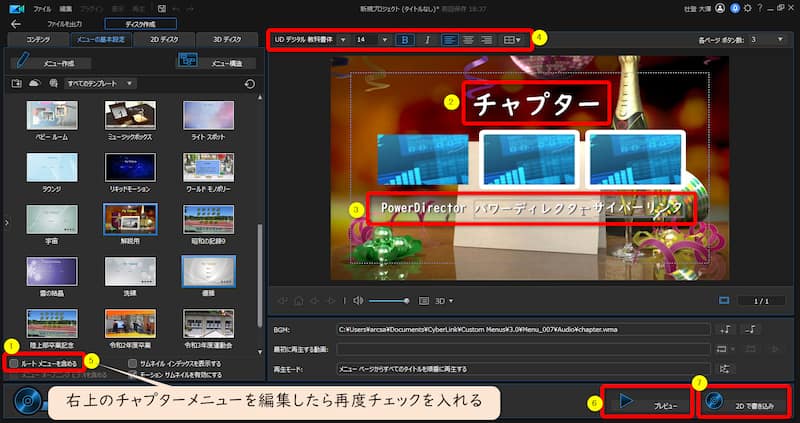Align text left

point(449,40)
